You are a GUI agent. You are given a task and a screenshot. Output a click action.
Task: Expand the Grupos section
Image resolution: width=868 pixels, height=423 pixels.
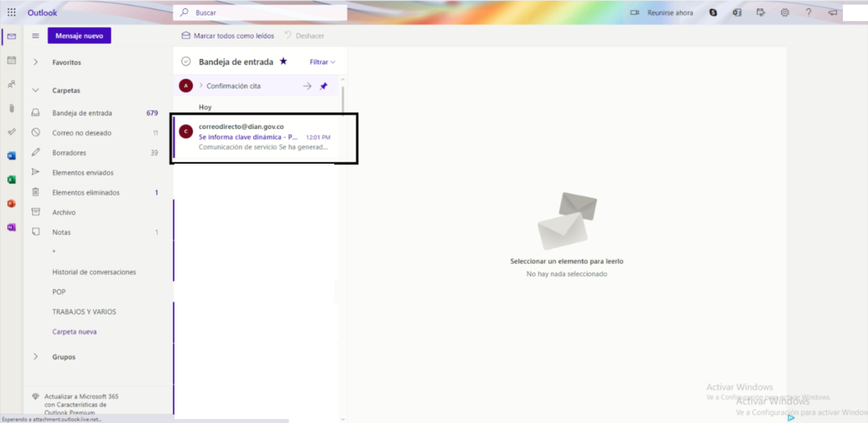pyautogui.click(x=36, y=357)
